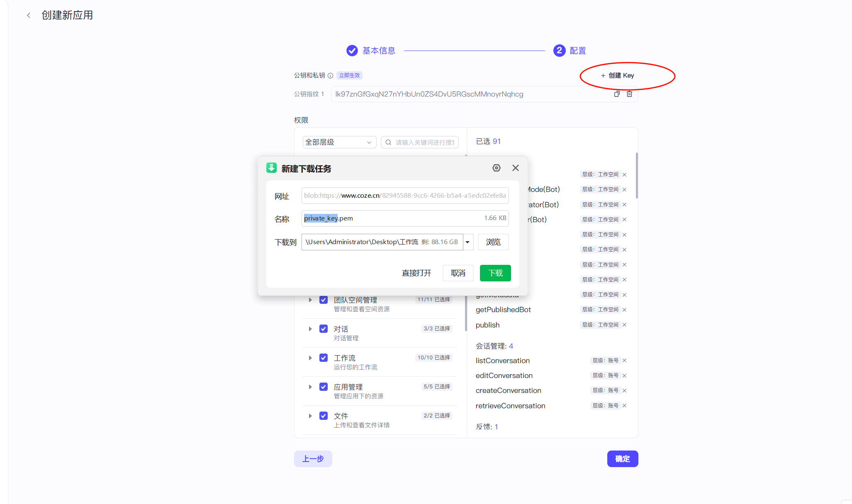The image size is (852, 504).
Task: Click the 反馈: 1 heading
Action: 487,426
